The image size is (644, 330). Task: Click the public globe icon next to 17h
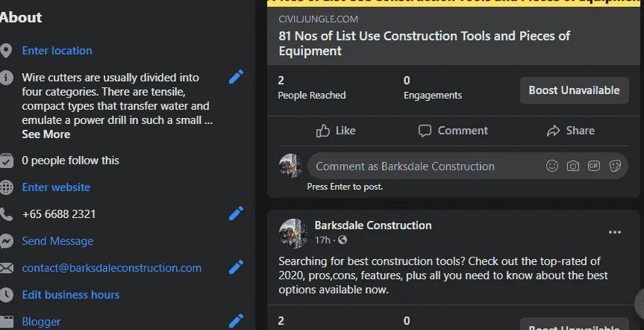[343, 240]
